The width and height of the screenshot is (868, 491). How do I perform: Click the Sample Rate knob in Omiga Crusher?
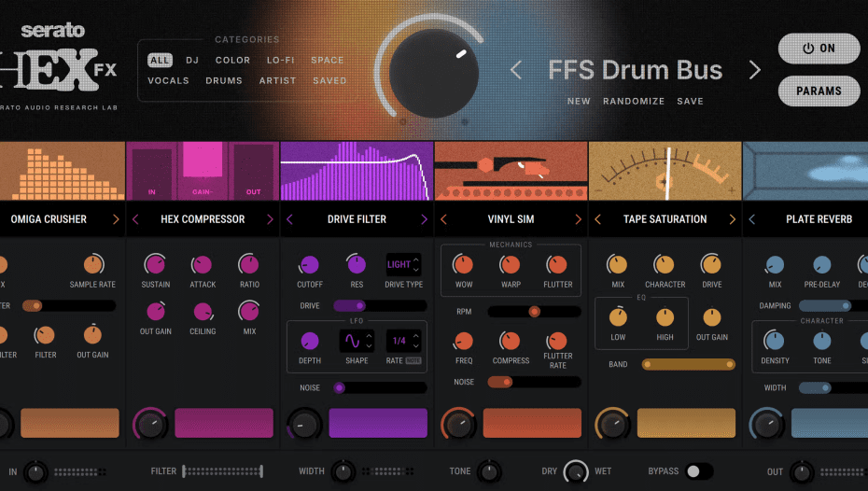(92, 265)
